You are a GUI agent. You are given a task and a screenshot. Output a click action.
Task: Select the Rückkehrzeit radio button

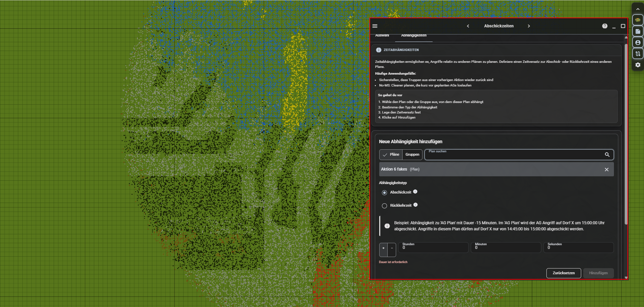pos(384,206)
